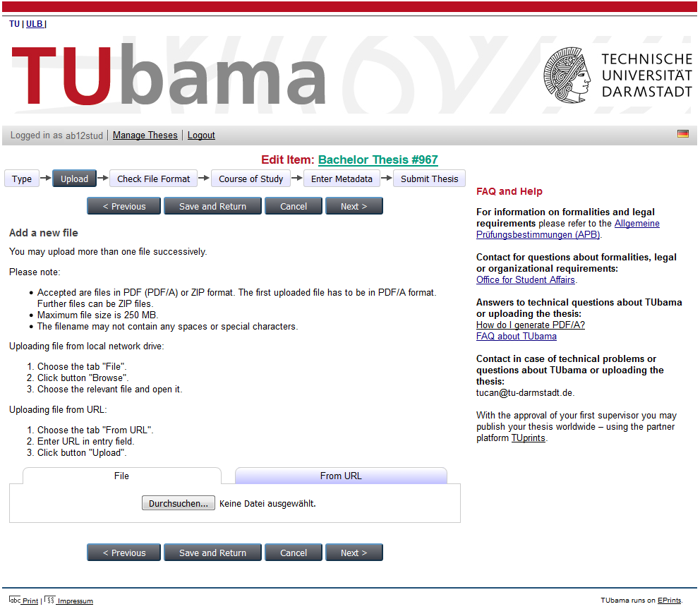The height and width of the screenshot is (609, 700).
Task: Click the 'Keine Datei ausgewählt.' file label
Action: [x=267, y=504]
